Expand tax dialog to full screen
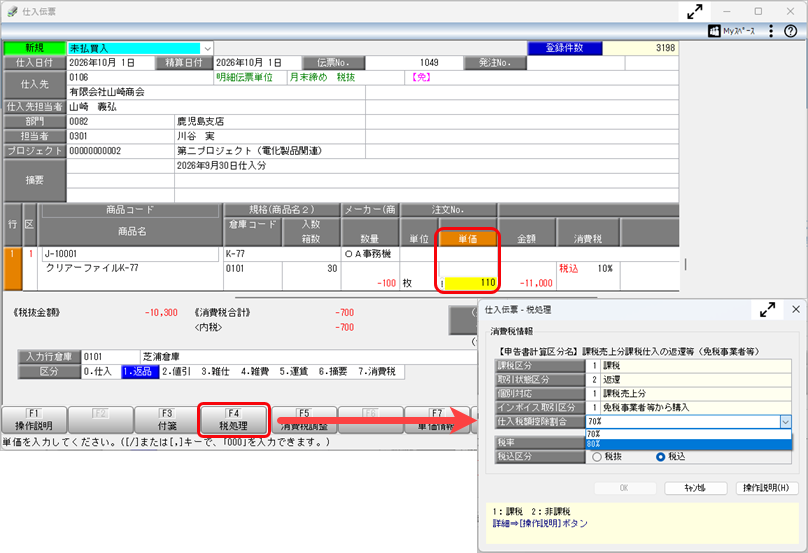 point(767,310)
